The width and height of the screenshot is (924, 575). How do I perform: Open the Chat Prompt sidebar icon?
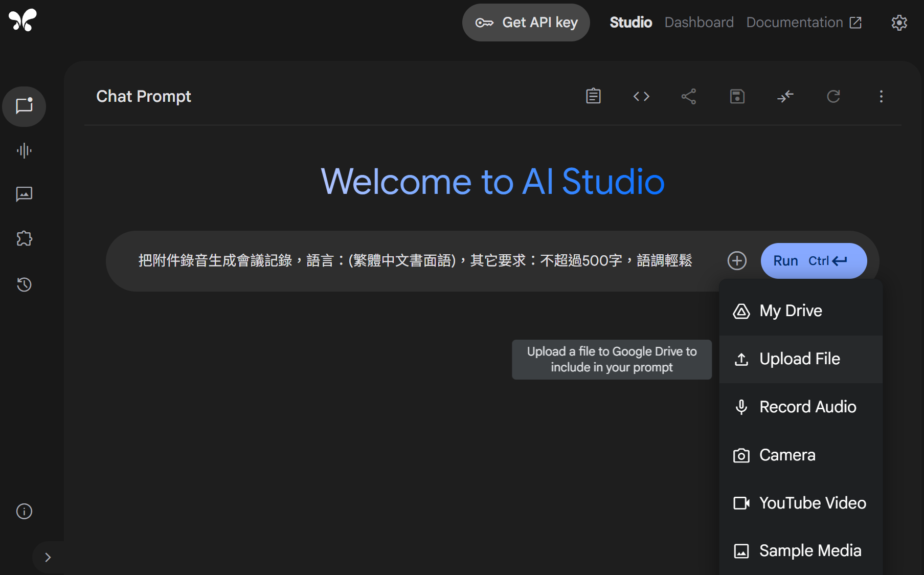(x=24, y=106)
